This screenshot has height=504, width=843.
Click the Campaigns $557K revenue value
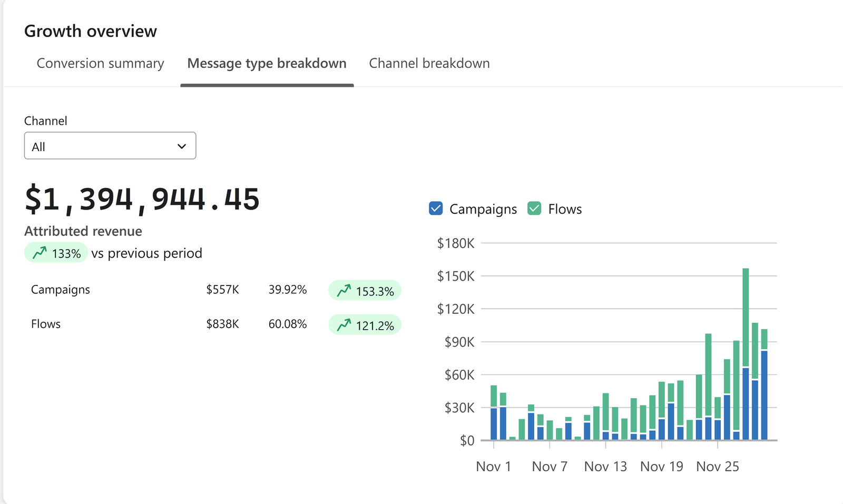click(222, 290)
